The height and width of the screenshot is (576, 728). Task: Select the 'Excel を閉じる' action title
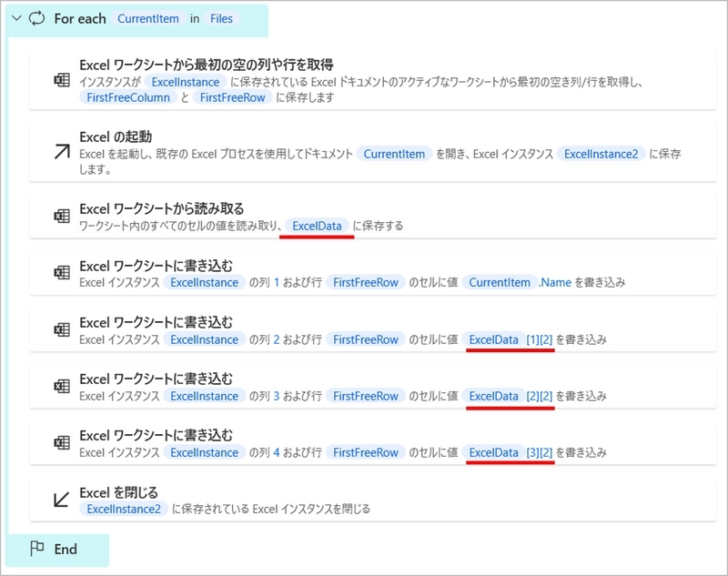119,492
